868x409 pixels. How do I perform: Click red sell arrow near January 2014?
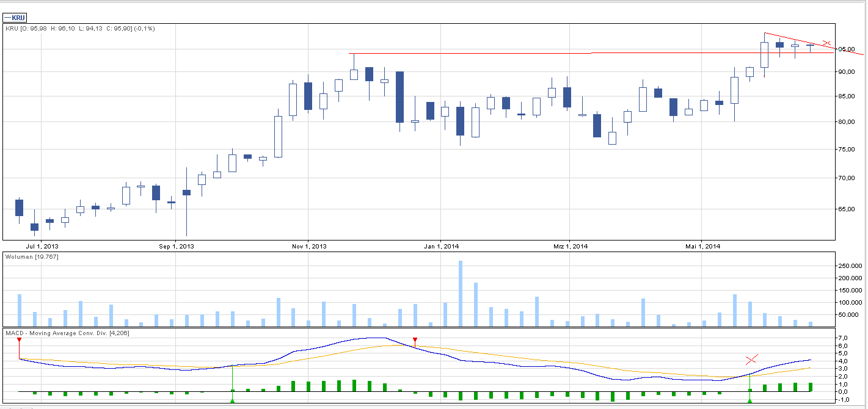[x=415, y=340]
